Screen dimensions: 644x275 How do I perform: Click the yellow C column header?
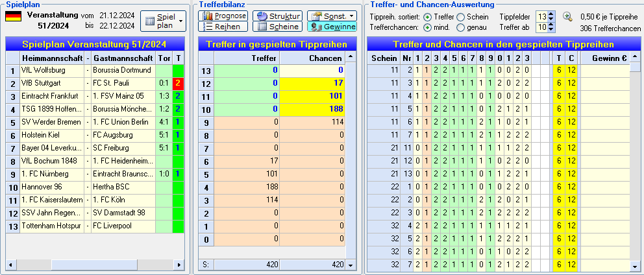pyautogui.click(x=571, y=58)
